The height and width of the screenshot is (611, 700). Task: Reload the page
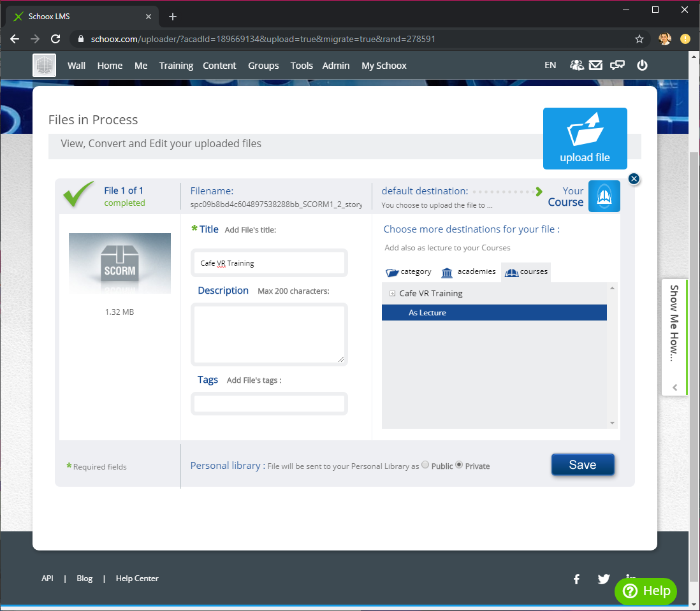[x=55, y=39]
